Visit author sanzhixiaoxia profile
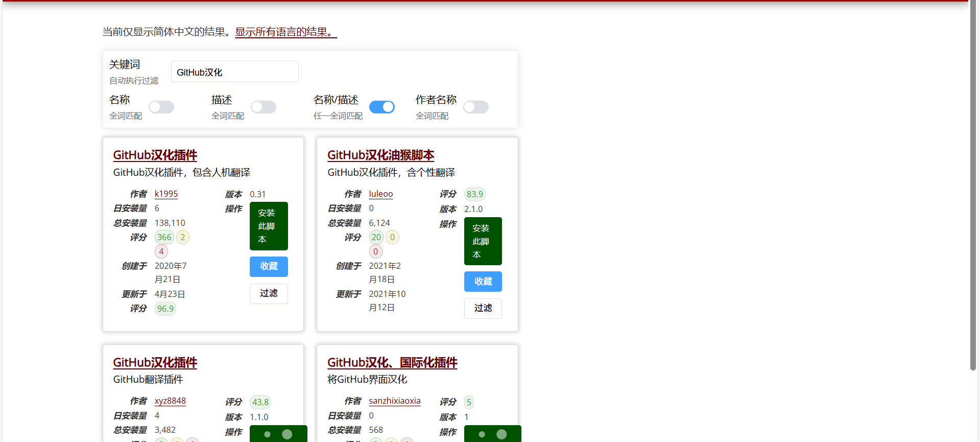This screenshot has width=980, height=442. [x=395, y=401]
